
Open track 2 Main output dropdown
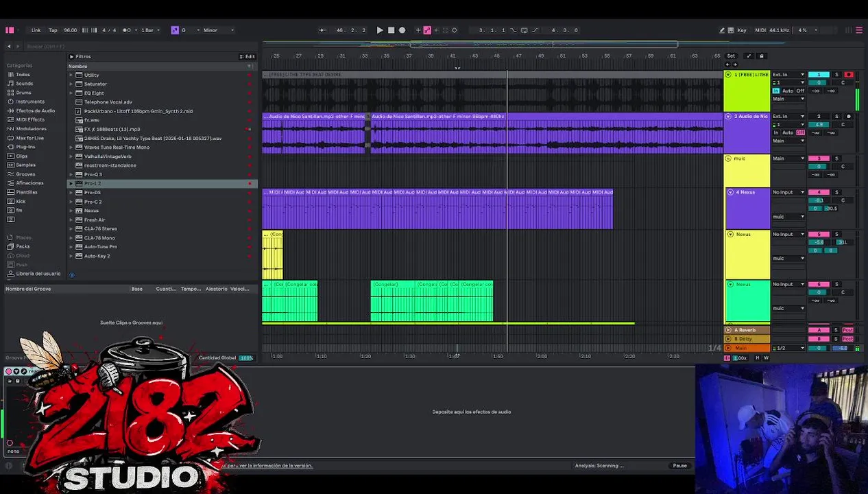click(788, 141)
